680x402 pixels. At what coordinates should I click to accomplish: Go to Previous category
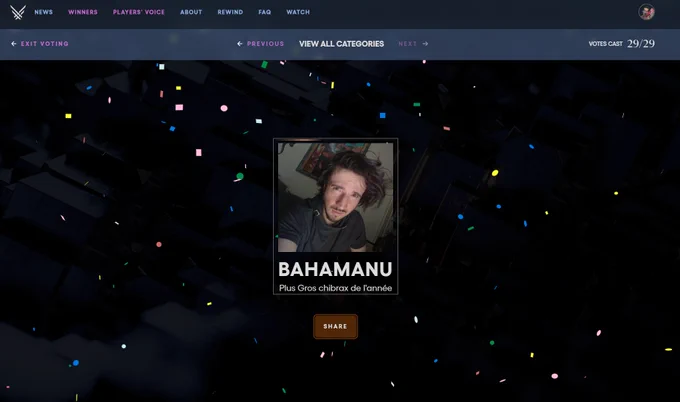click(261, 44)
